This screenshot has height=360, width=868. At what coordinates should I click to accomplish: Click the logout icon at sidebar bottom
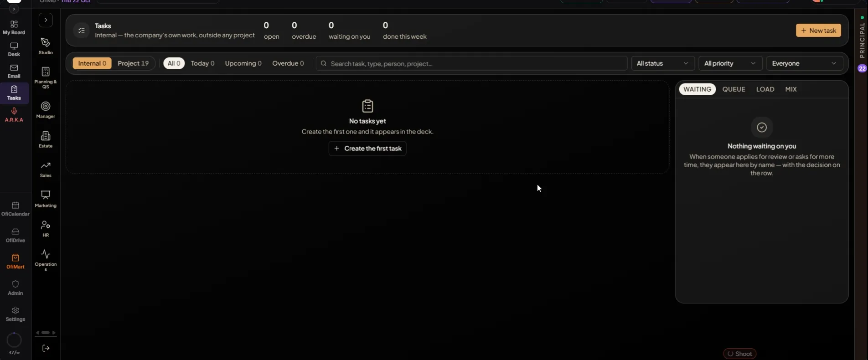pos(46,348)
